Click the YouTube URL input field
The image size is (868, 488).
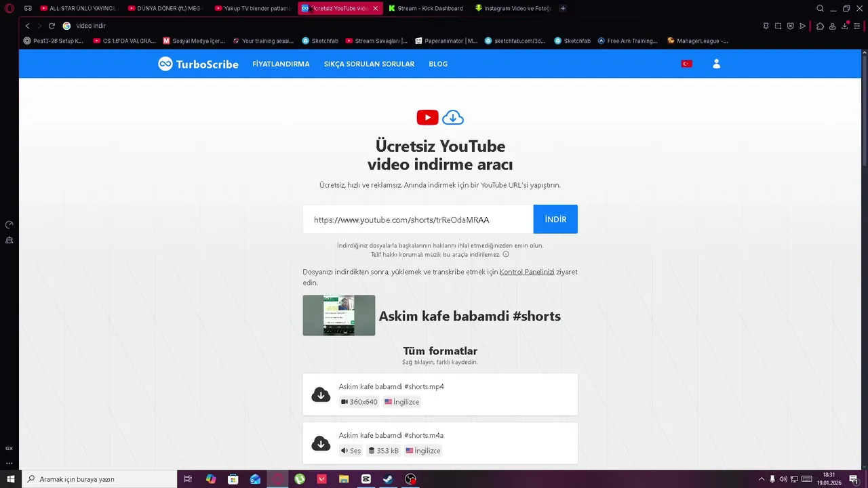(x=418, y=219)
